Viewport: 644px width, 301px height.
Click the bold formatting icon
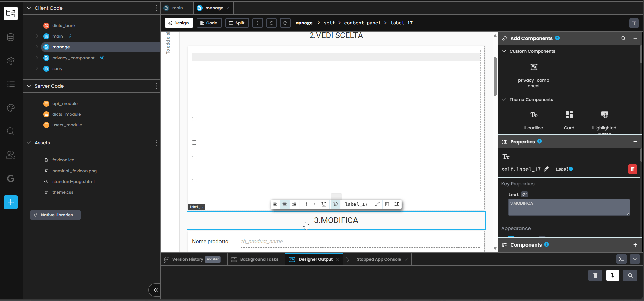(x=305, y=204)
